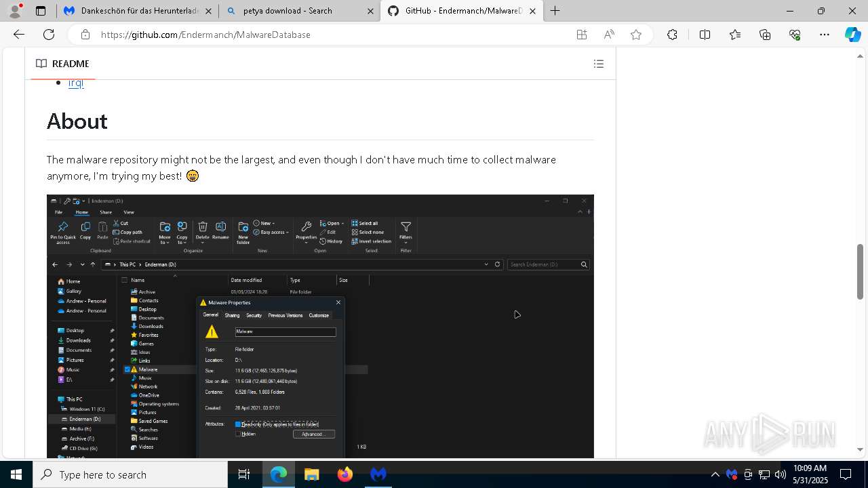Viewport: 868px width, 488px height.
Task: Open Settings and more ellipsis menu
Action: click(x=825, y=35)
